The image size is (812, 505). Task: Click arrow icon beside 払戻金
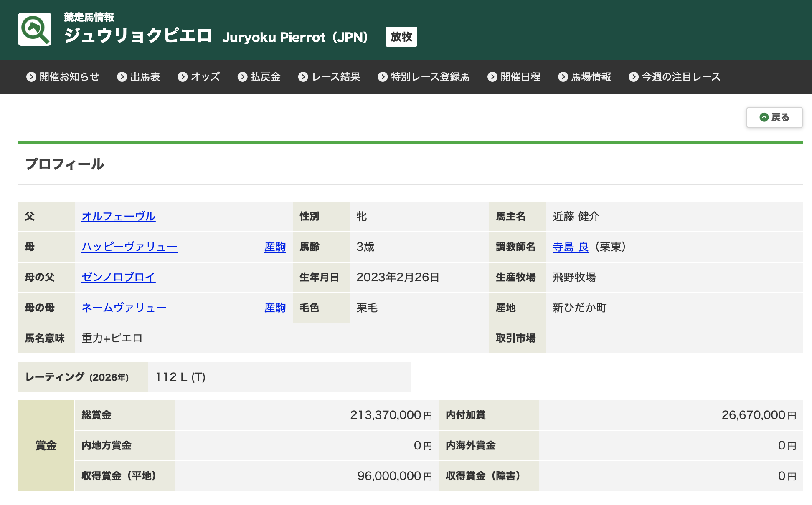[x=243, y=77]
